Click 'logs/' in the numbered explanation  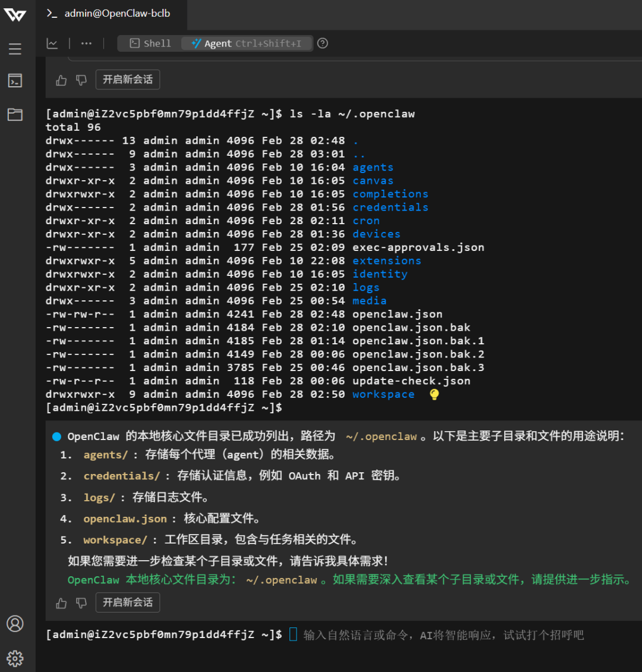pos(99,497)
